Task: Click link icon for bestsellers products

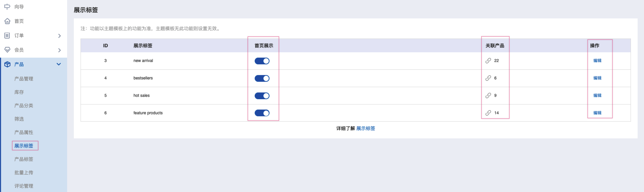Action: click(x=488, y=78)
